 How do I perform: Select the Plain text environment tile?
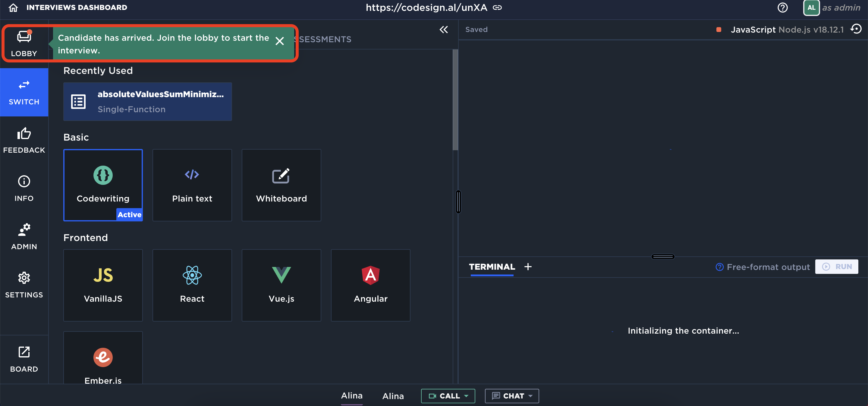(x=192, y=185)
